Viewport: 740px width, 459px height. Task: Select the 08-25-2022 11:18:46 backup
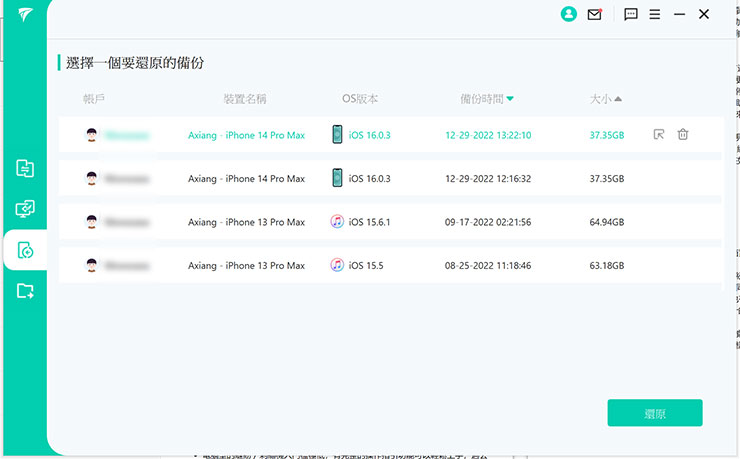(x=390, y=265)
